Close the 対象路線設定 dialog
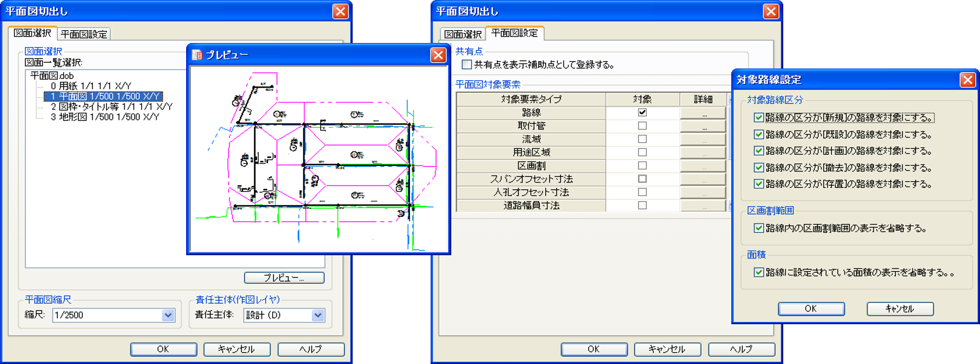This screenshot has height=364, width=980. coord(967,80)
